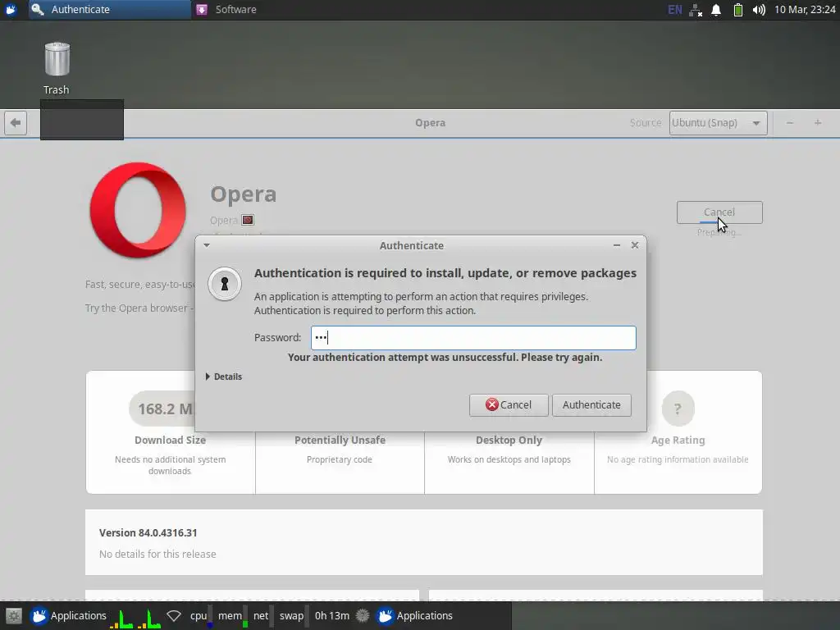Click the Opera logo image

138,210
